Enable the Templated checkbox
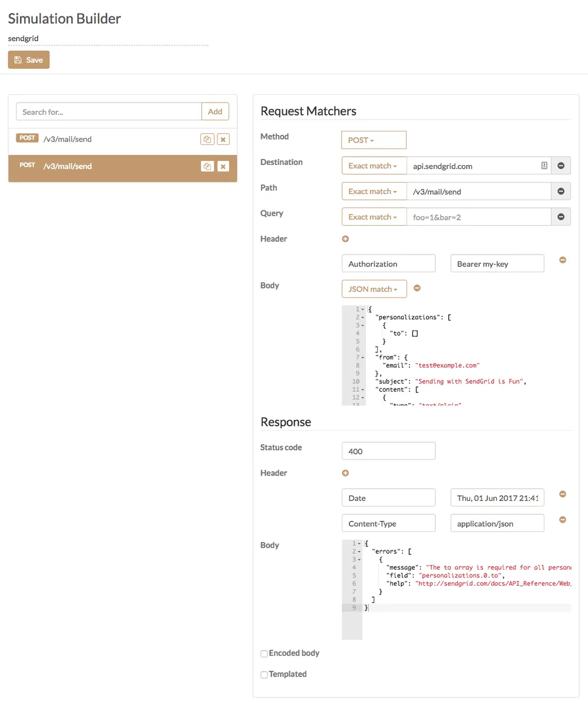 click(264, 674)
